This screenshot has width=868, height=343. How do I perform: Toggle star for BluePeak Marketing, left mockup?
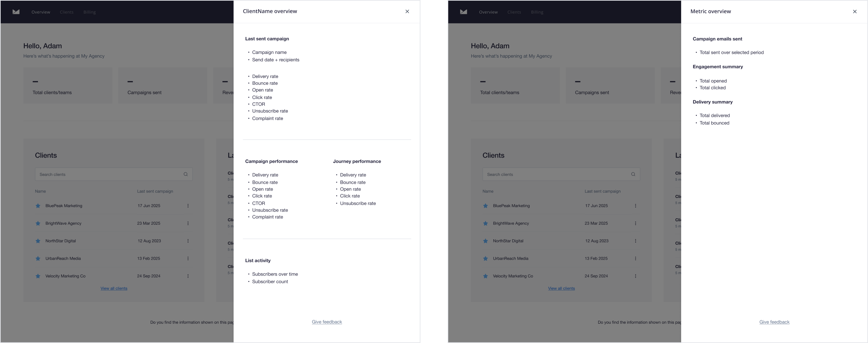click(x=38, y=206)
